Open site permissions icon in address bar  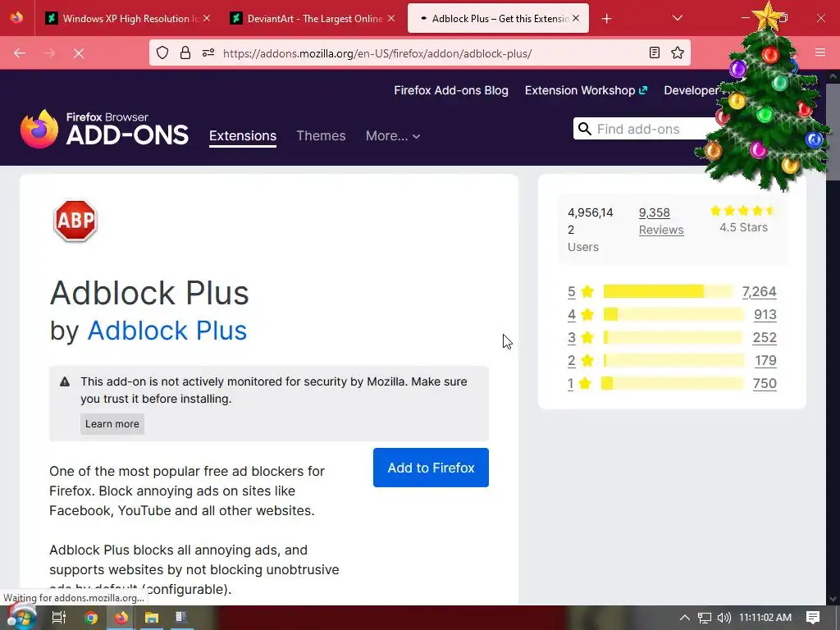pyautogui.click(x=208, y=52)
